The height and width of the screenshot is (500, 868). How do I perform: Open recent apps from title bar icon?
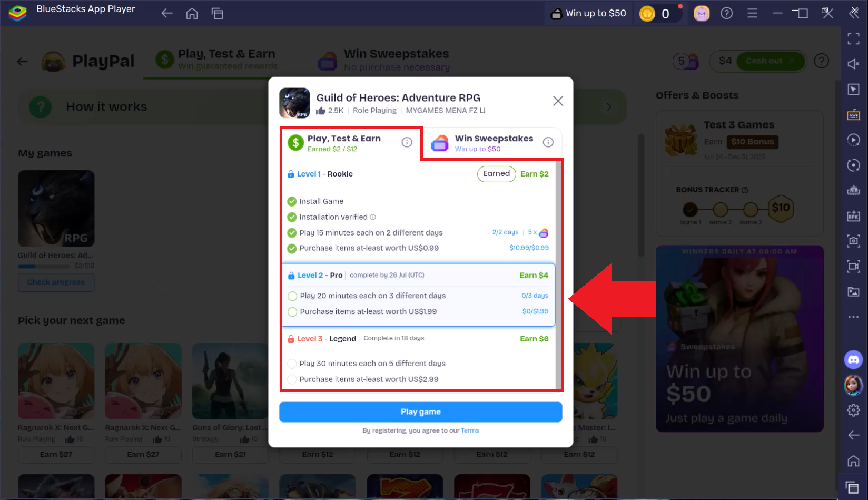point(218,14)
